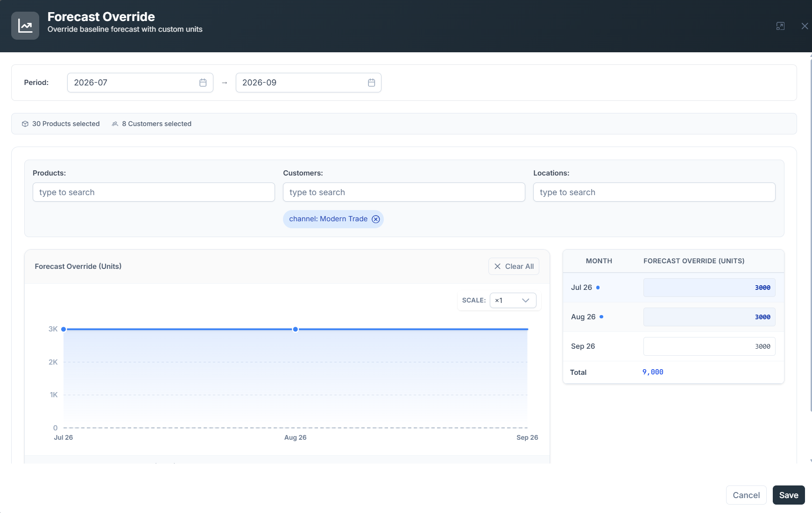Click the forecast chart icon in header
This screenshot has height=513, width=812.
[25, 26]
